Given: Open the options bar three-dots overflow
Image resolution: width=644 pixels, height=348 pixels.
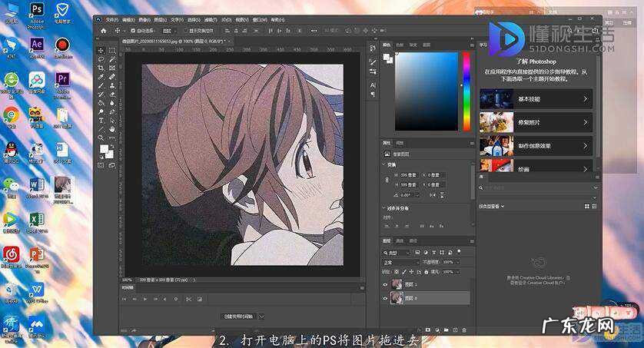Looking at the screenshot, I should click(314, 31).
